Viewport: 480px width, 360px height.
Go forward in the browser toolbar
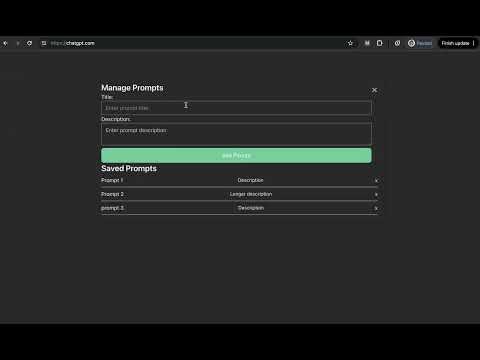point(18,43)
